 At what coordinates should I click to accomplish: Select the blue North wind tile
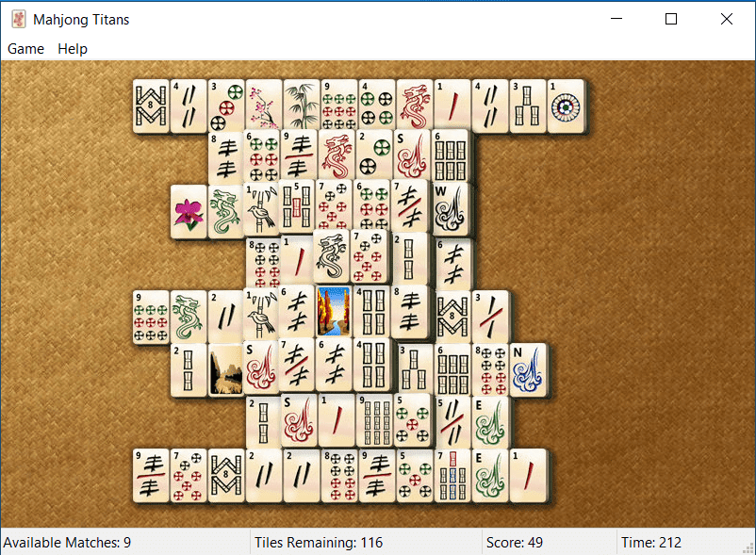[528, 370]
